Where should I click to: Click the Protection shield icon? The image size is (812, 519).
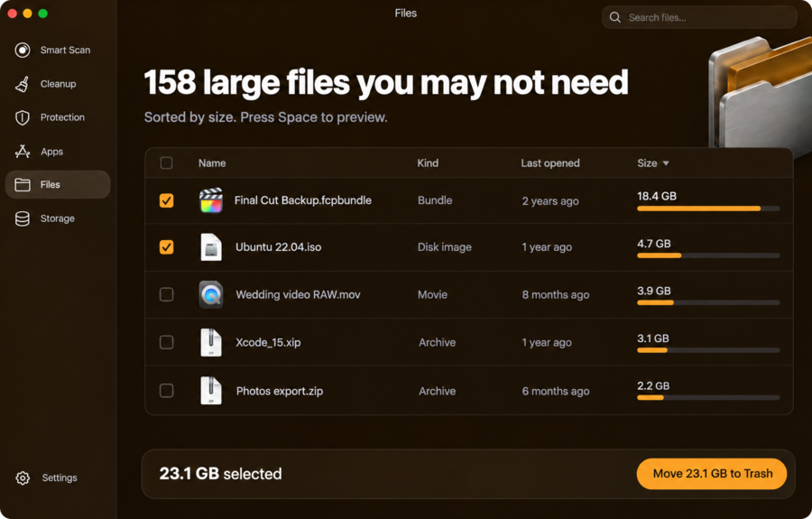(x=23, y=117)
